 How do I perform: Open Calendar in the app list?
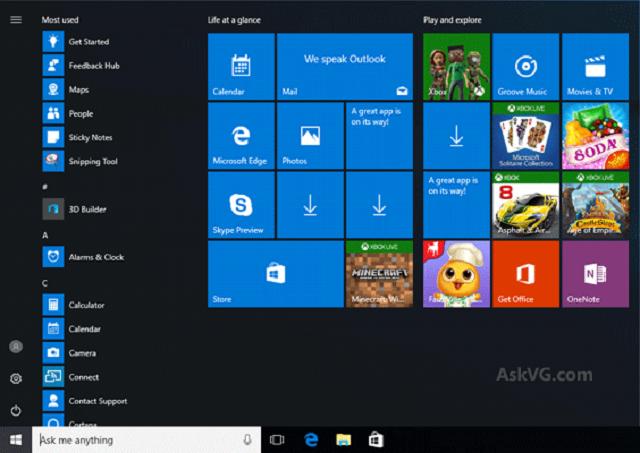pos(72,329)
